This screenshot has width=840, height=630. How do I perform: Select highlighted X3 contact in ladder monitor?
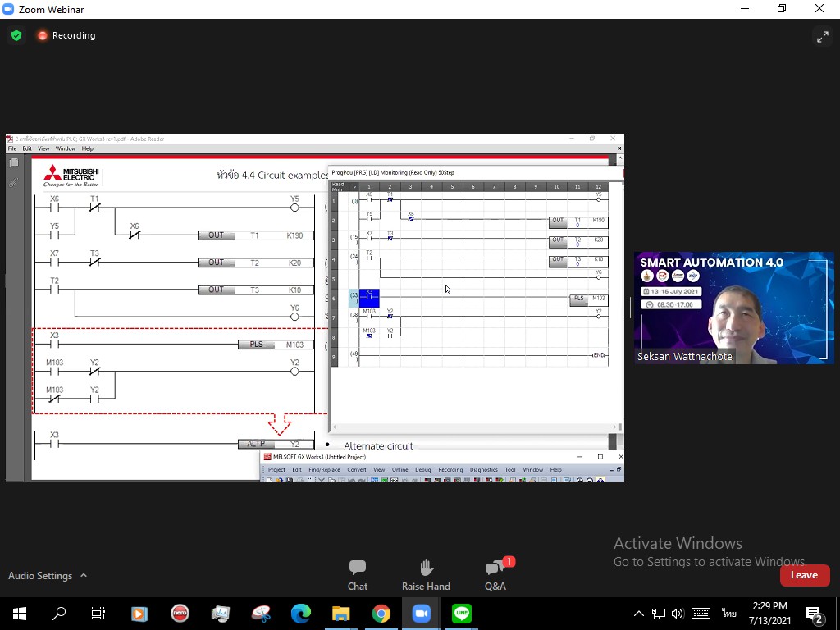(x=369, y=298)
